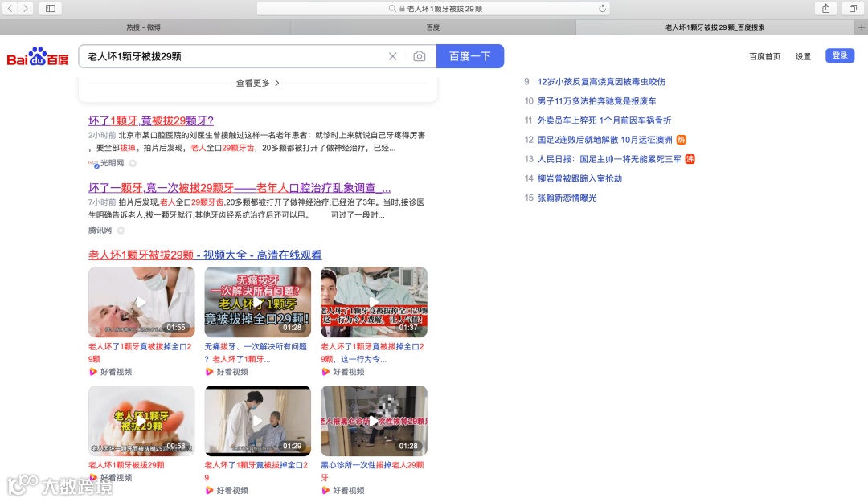This screenshot has height=502, width=868.
Task: Play the 黑心诊所 01:28 video thumbnail
Action: pos(375,421)
